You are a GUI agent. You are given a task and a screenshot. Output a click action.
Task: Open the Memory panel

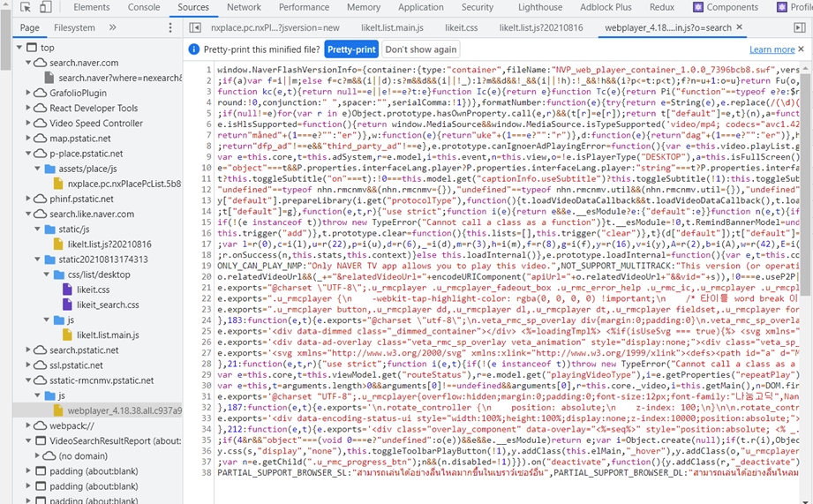pos(364,7)
